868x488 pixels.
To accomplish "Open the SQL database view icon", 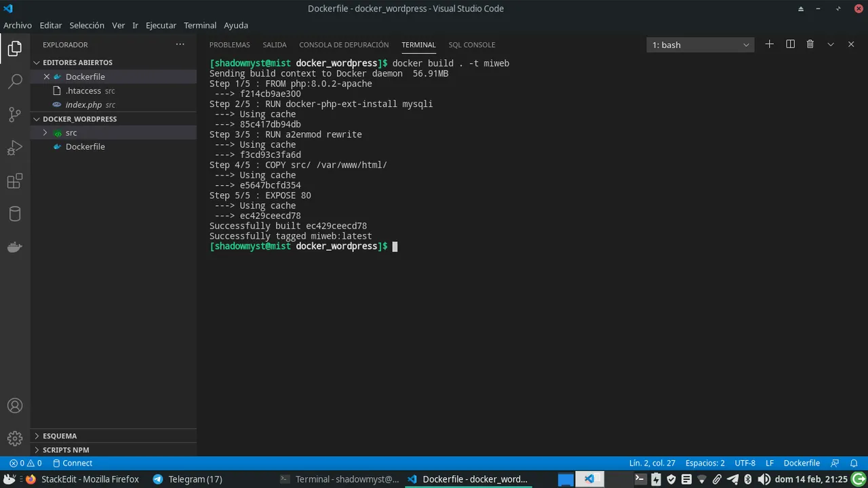I will pos(15,214).
